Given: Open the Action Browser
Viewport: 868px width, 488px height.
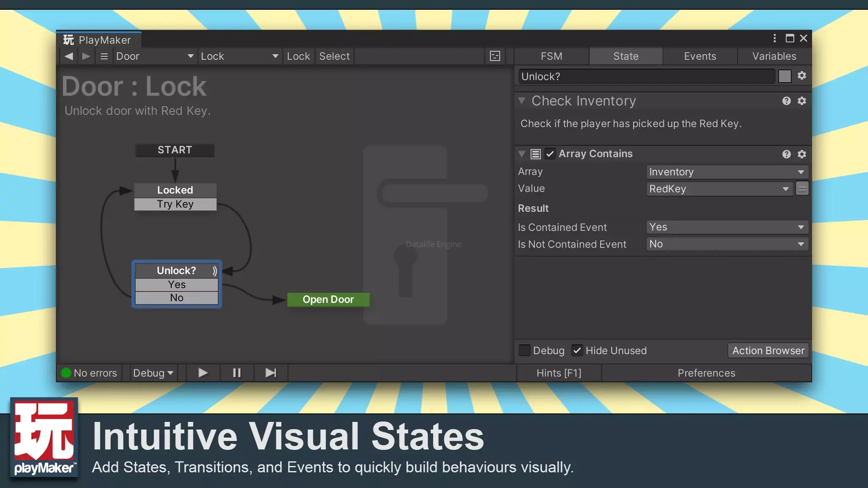Looking at the screenshot, I should [x=768, y=350].
